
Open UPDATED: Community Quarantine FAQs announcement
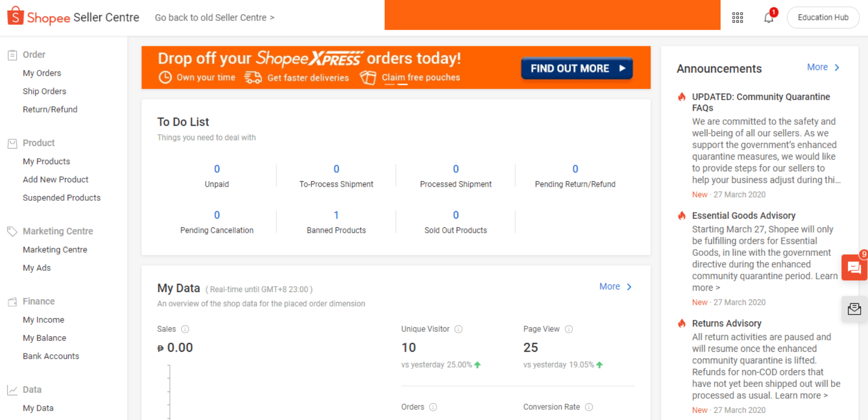pyautogui.click(x=761, y=102)
